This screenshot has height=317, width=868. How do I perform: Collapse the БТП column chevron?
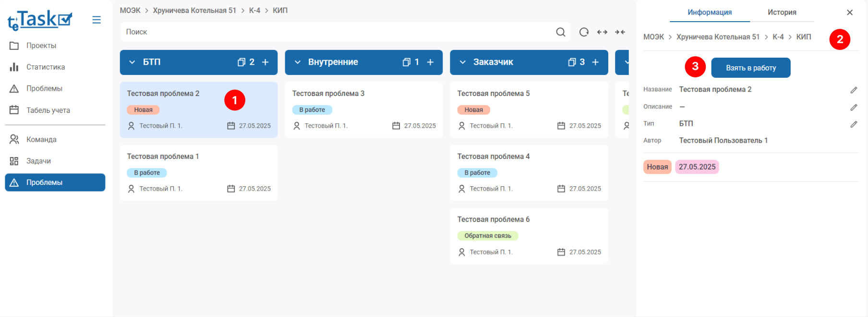click(132, 62)
